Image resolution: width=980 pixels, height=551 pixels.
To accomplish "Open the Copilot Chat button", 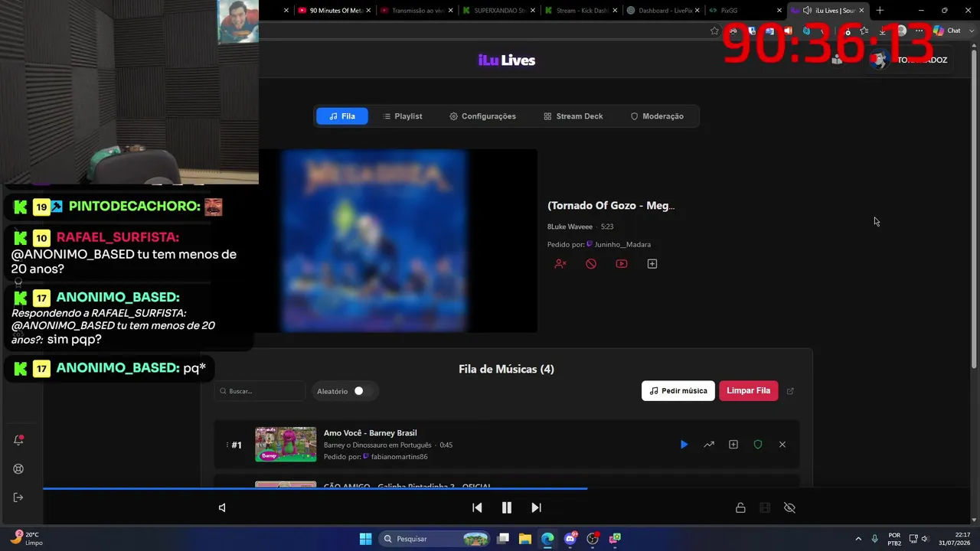I will (947, 31).
